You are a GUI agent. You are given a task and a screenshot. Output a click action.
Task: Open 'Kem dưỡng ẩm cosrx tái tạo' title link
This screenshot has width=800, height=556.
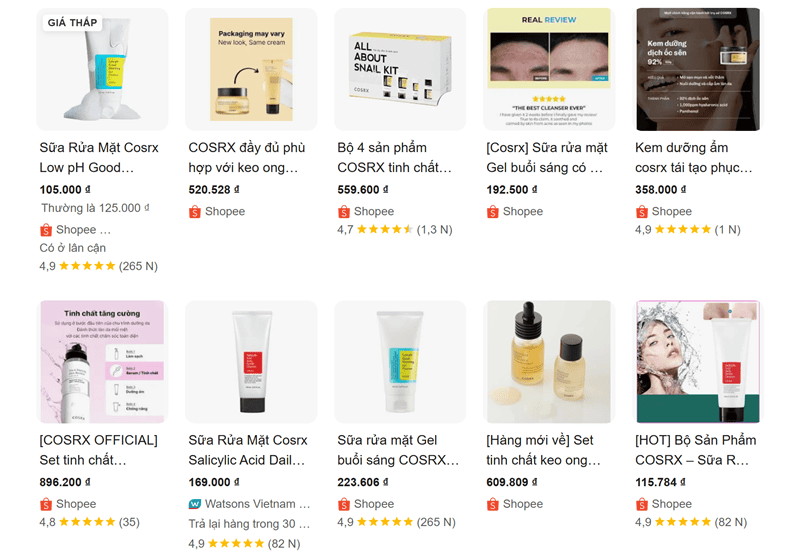pyautogui.click(x=696, y=157)
